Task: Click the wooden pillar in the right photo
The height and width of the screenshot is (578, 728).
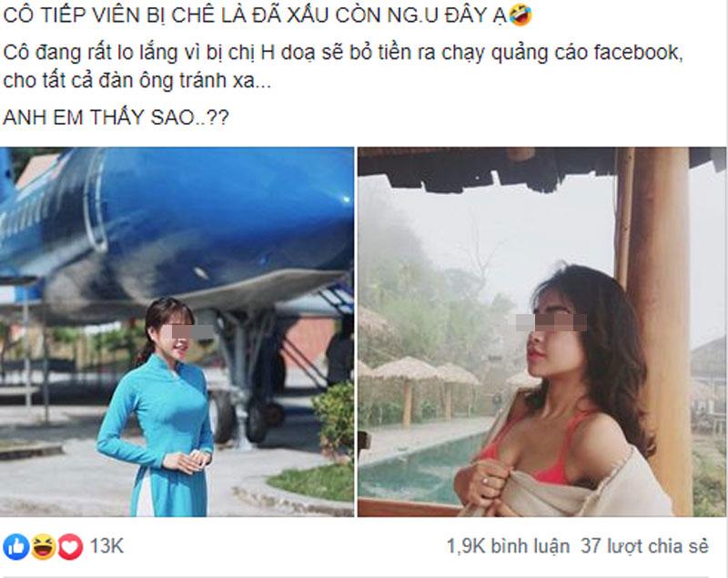Action: point(654,279)
